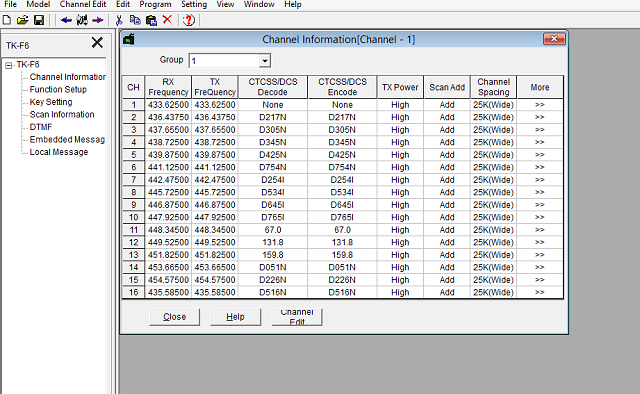
Task: Expand More >> for channel 5
Action: click(540, 155)
